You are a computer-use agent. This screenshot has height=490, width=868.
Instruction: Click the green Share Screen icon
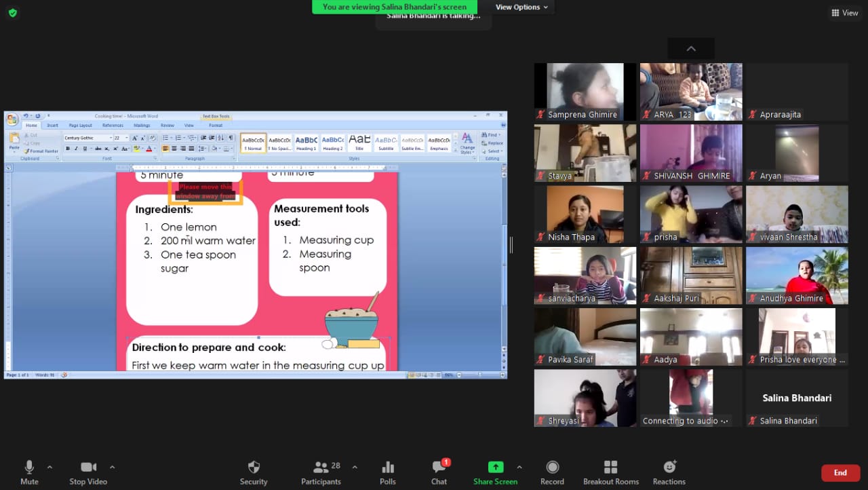(496, 467)
